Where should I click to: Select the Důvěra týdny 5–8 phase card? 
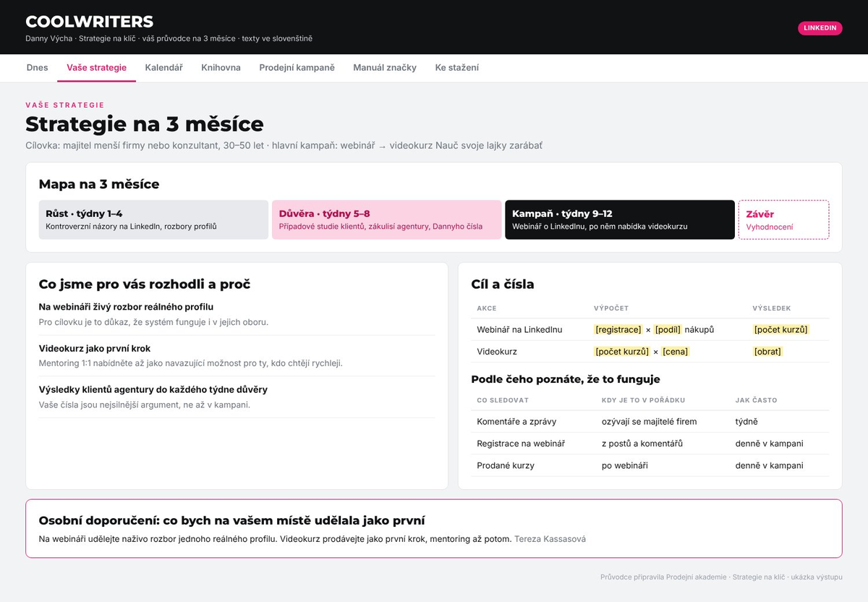[387, 220]
